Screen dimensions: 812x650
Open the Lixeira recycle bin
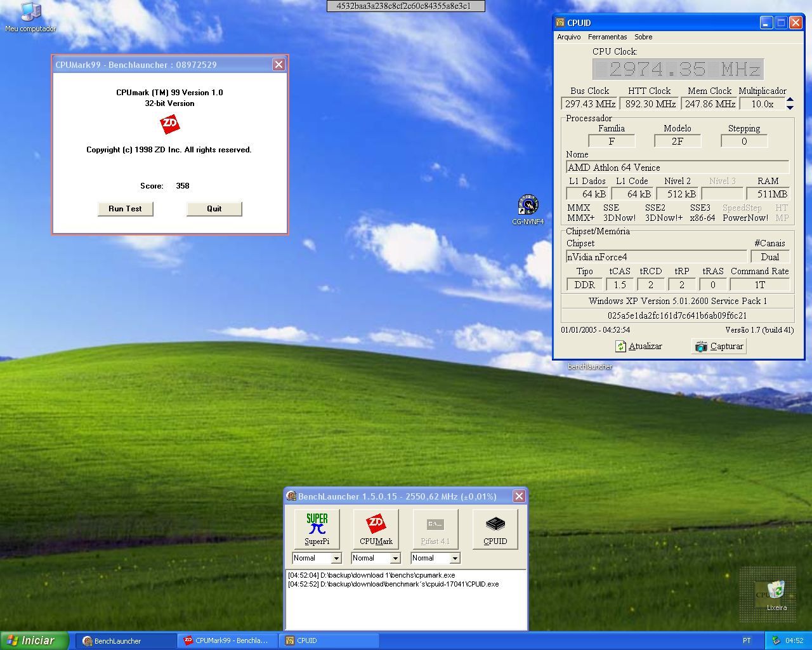[776, 595]
